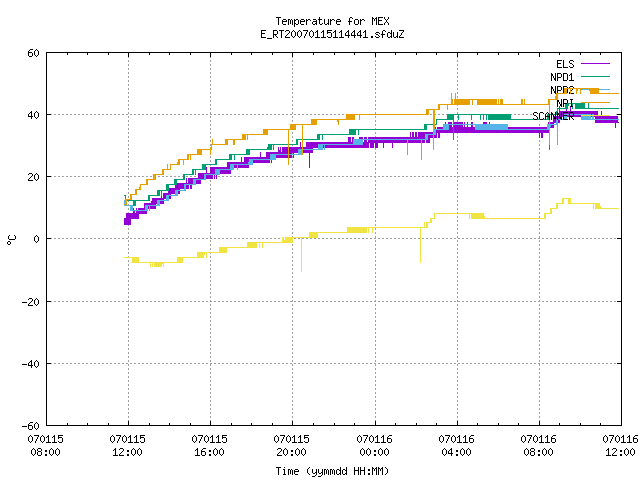The height and width of the screenshot is (480, 640).
Task: Click the x-axis tick label 070116 04:00
Action: (x=457, y=446)
